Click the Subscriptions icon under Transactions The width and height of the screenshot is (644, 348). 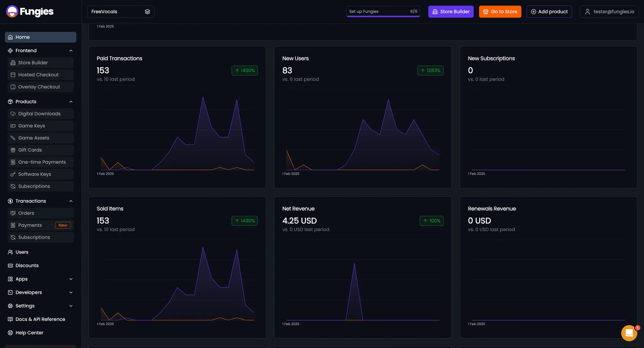coord(13,238)
